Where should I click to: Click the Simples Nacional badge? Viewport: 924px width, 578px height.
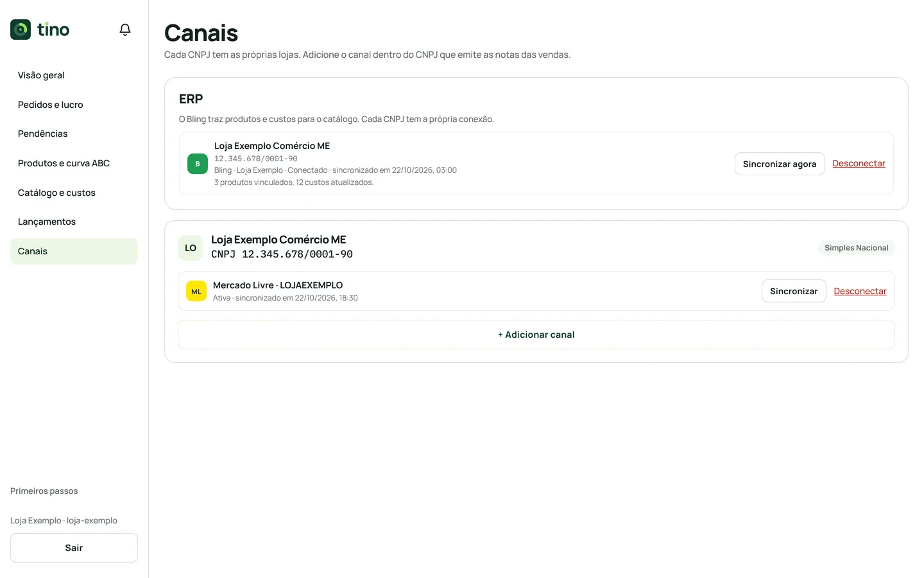(857, 248)
